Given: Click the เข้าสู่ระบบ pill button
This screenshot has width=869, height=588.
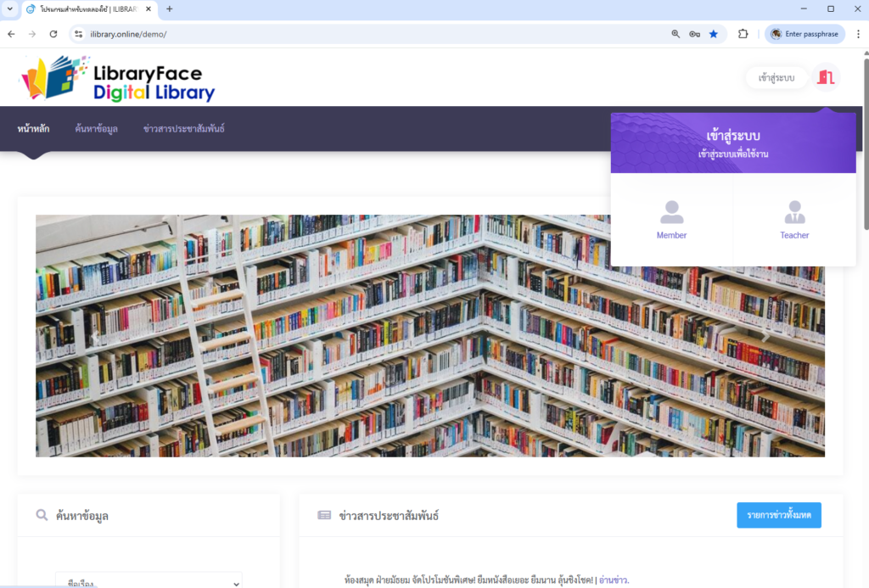Looking at the screenshot, I should pyautogui.click(x=776, y=77).
